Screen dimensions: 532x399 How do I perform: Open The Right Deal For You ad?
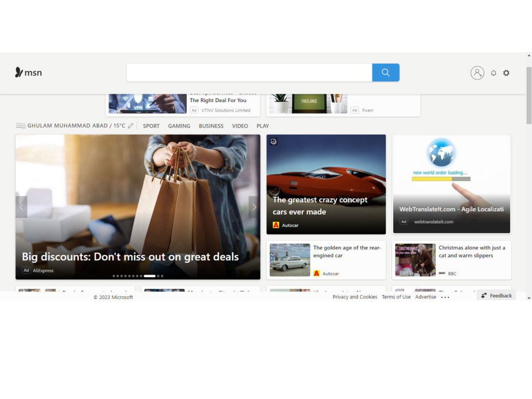pyautogui.click(x=218, y=101)
